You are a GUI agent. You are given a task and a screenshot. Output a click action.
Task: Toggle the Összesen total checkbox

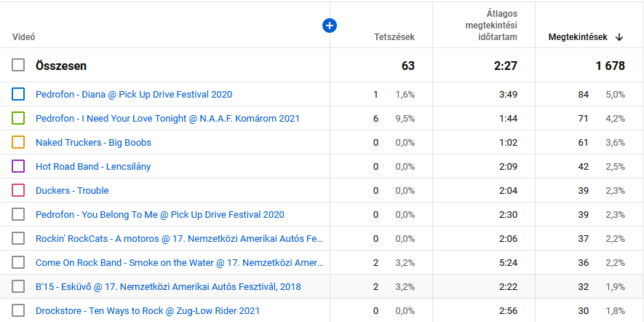pos(19,66)
